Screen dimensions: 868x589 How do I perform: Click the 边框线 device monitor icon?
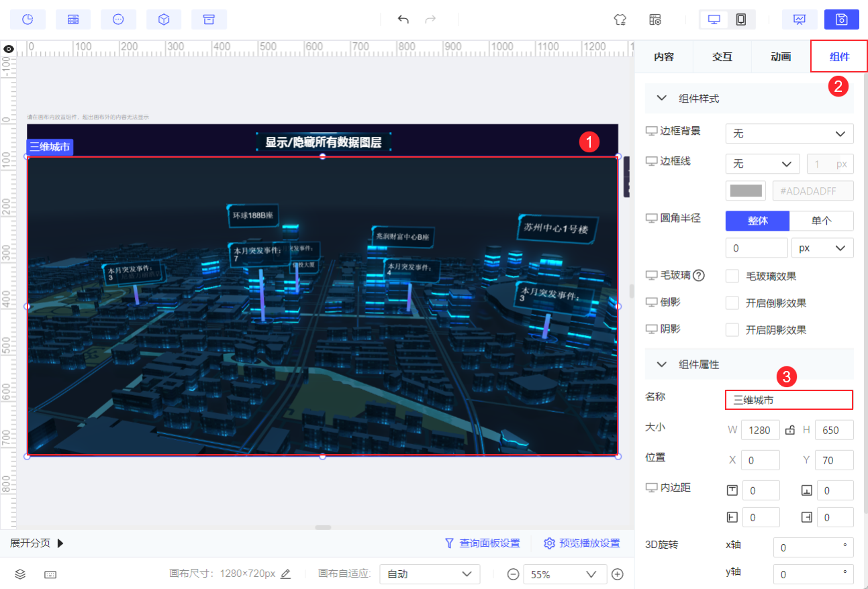(x=651, y=162)
